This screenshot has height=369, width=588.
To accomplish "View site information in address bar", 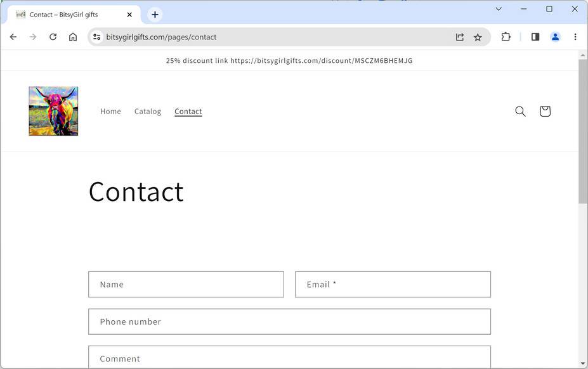I will click(96, 37).
